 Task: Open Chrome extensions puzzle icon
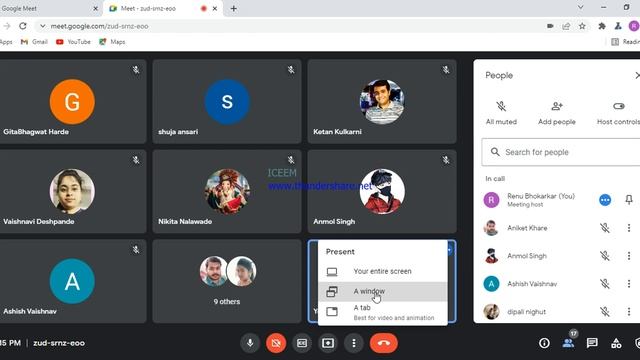pyautogui.click(x=602, y=26)
